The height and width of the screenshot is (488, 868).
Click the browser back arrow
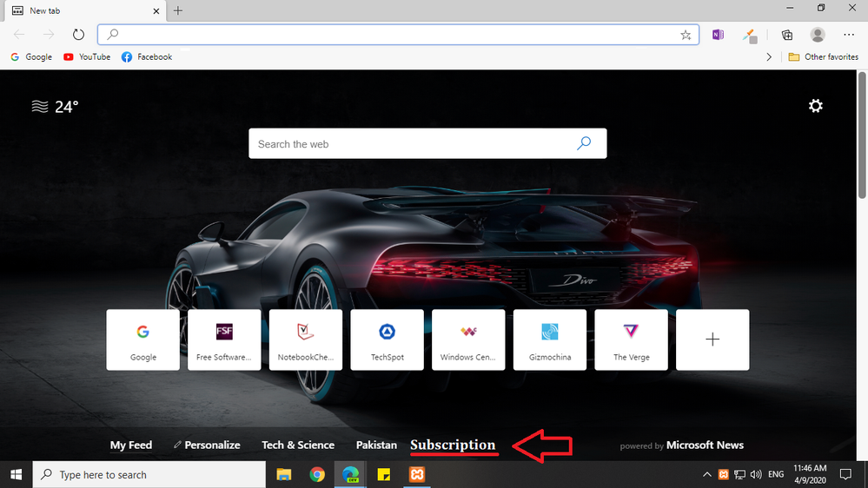19,35
